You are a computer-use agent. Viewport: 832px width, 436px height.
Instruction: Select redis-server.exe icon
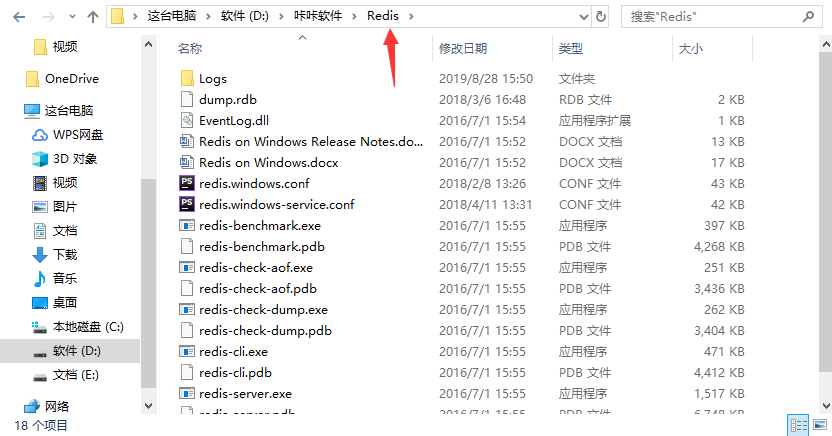pos(187,394)
